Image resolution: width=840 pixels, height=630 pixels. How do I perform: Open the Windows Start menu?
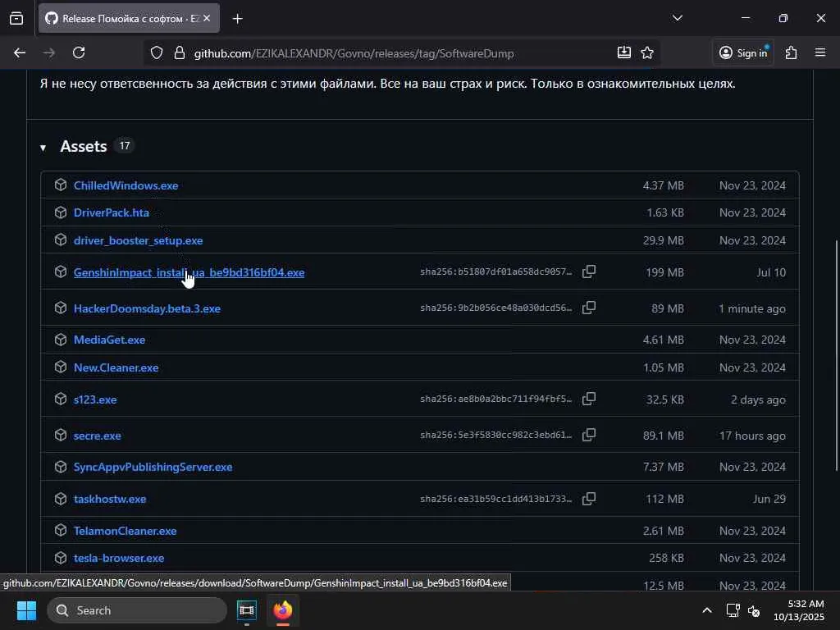pyautogui.click(x=26, y=610)
